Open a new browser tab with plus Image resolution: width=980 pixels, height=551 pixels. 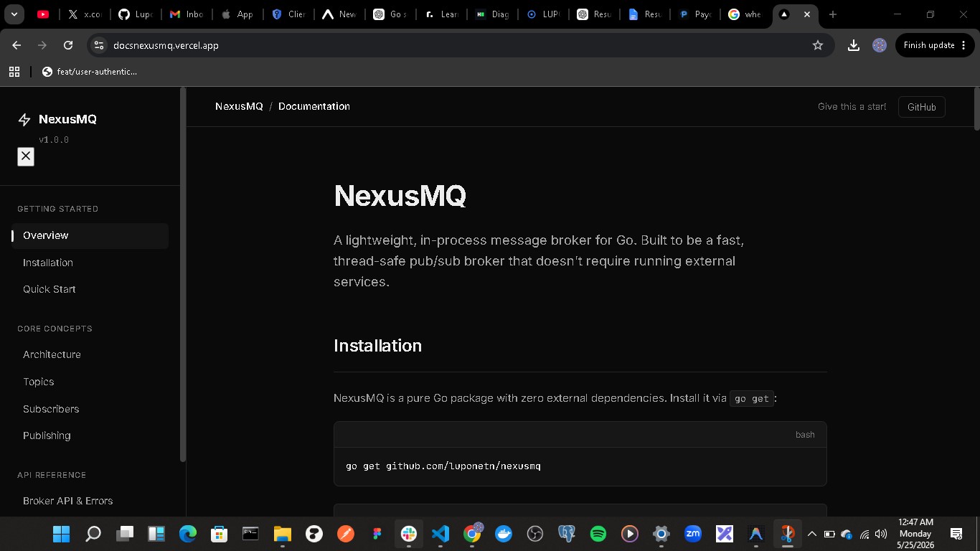pyautogui.click(x=832, y=14)
